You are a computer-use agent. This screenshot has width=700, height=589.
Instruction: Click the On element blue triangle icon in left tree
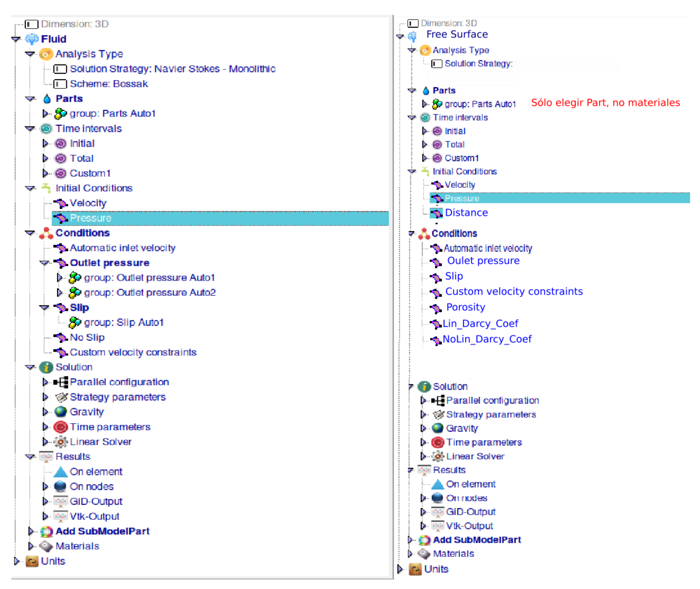coord(60,472)
